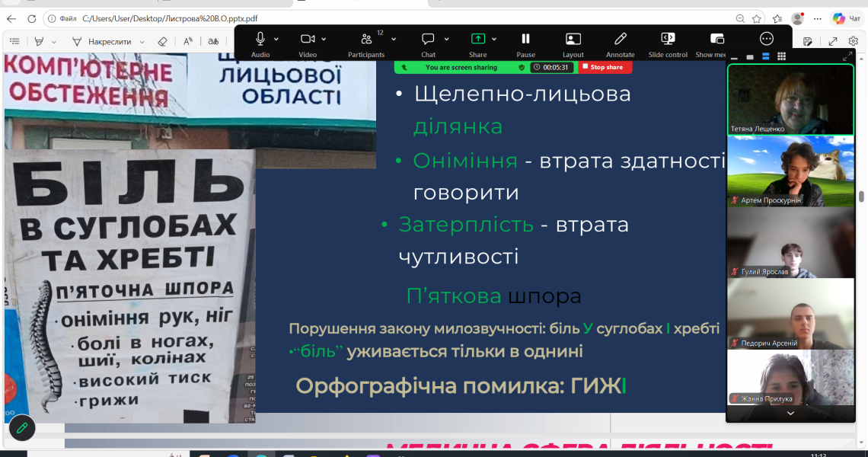Show more participants with the down chevron

coord(790,414)
